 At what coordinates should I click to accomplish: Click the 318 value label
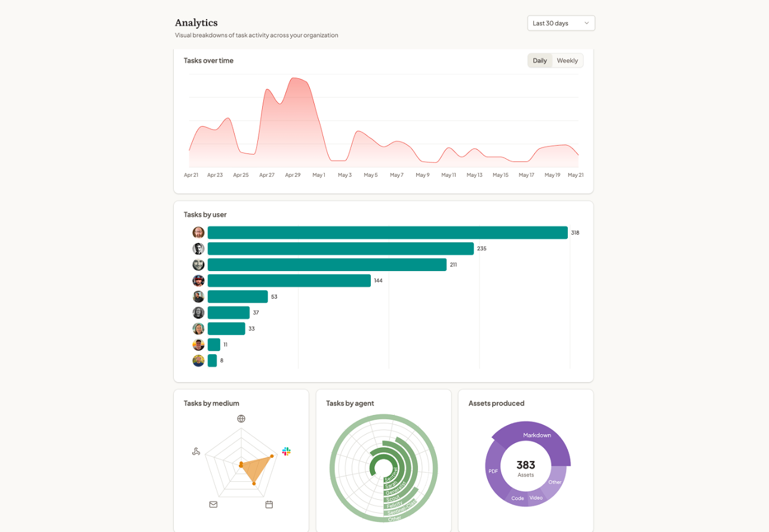(x=575, y=233)
